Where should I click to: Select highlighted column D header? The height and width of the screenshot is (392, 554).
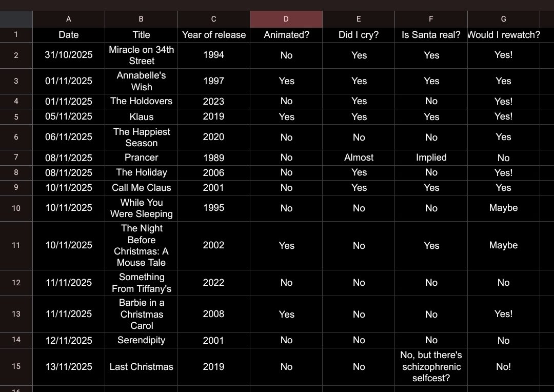286,19
